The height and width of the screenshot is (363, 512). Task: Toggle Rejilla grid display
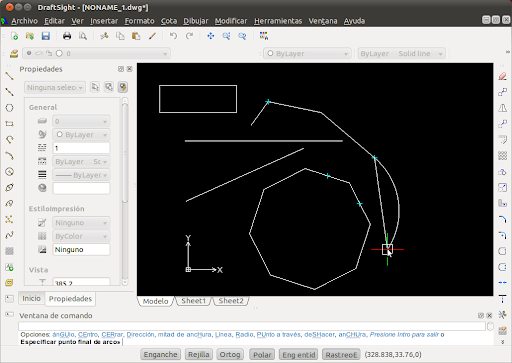(199, 354)
